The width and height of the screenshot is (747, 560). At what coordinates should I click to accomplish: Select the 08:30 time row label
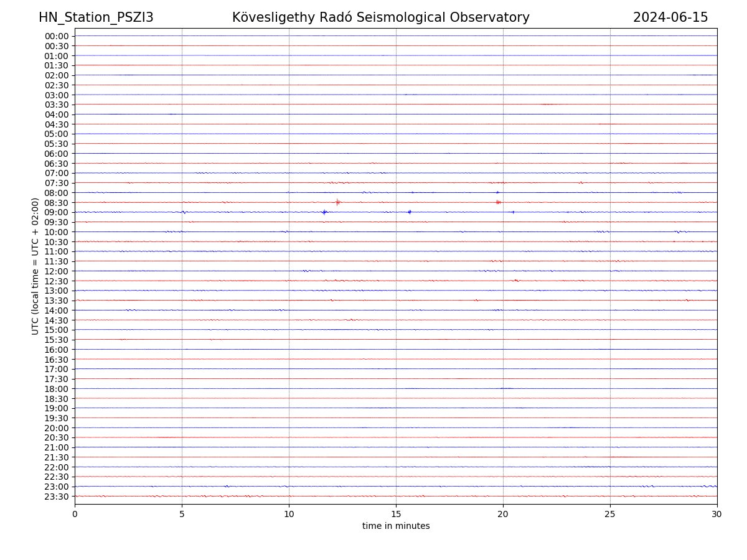57,203
